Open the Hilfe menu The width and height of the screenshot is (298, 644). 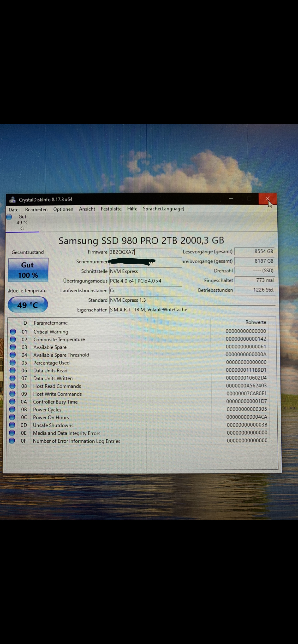coord(132,209)
